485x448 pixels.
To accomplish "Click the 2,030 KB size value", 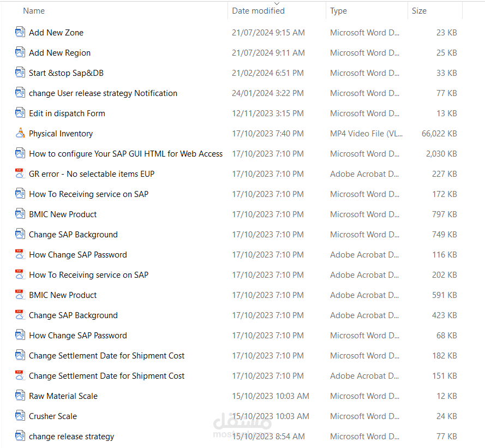I will click(441, 154).
